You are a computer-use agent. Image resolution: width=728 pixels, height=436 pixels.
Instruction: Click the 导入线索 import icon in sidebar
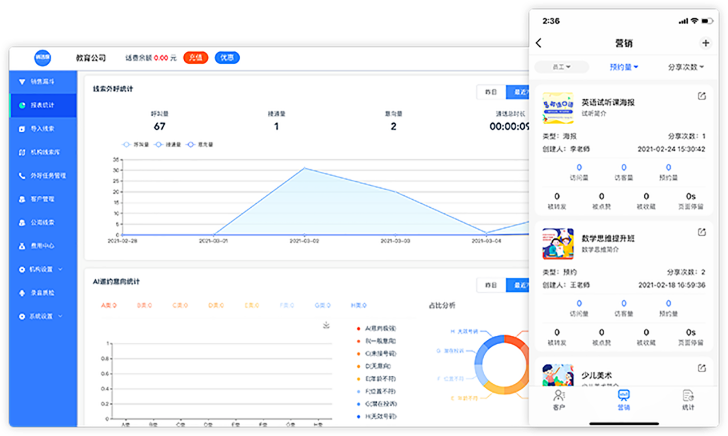click(22, 129)
